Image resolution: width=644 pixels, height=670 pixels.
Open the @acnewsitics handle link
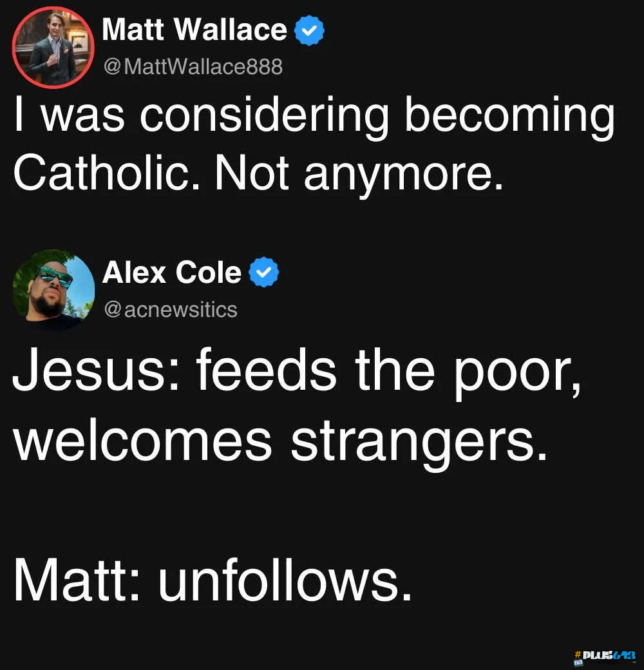171,309
